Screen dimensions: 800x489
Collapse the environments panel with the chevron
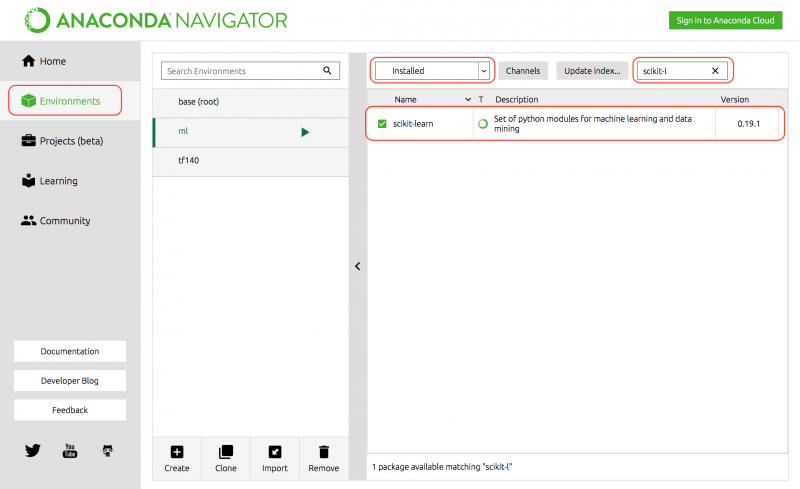(x=358, y=266)
